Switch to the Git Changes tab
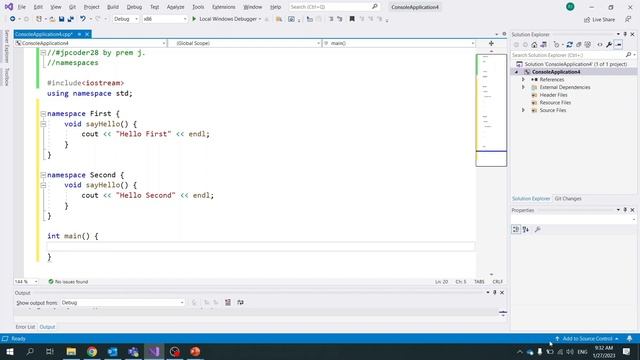 coord(568,199)
